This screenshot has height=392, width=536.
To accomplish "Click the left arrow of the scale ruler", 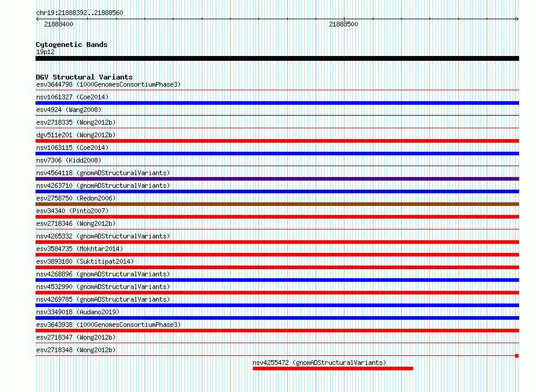I will (37, 19).
